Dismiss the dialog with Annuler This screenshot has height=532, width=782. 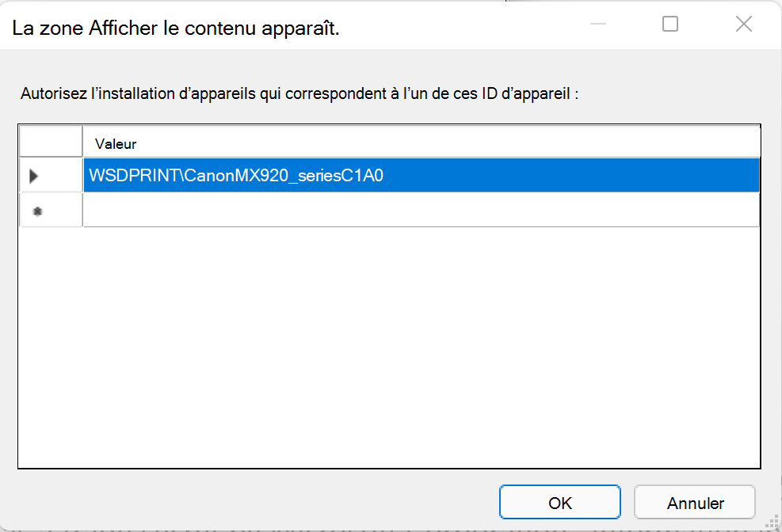pos(694,501)
